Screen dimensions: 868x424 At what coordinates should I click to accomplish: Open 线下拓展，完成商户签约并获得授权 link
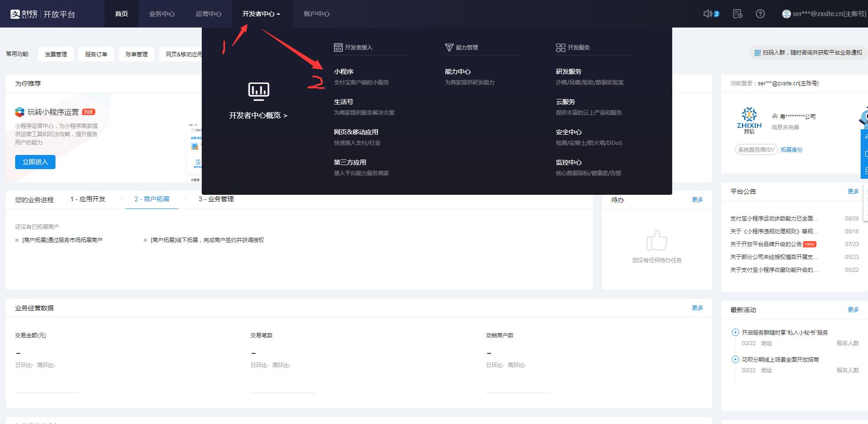[x=207, y=240]
